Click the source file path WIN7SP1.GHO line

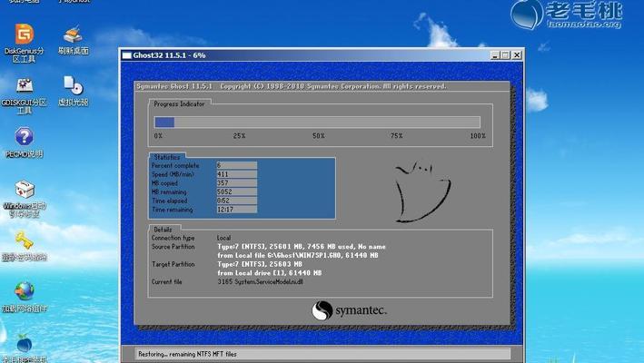click(298, 256)
